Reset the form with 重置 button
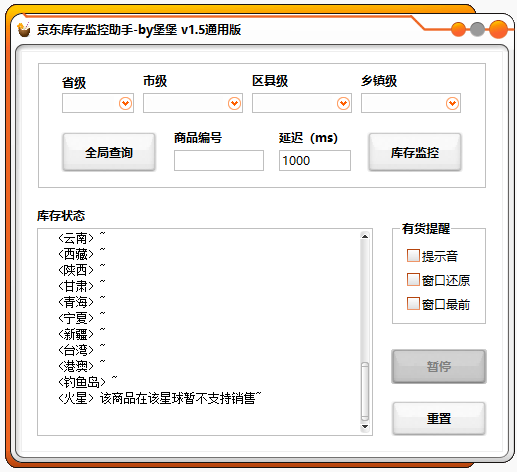 (439, 418)
